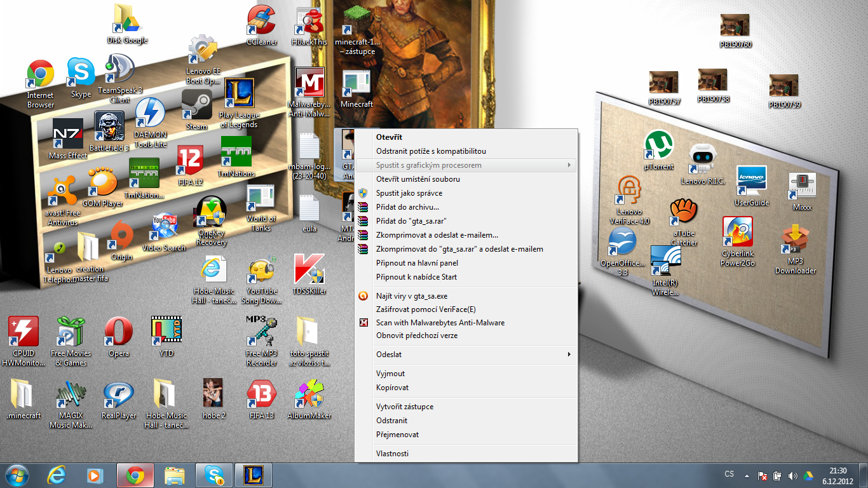
Task: Select Lenovo VeriFace 4.0 icon
Action: pyautogui.click(x=629, y=201)
